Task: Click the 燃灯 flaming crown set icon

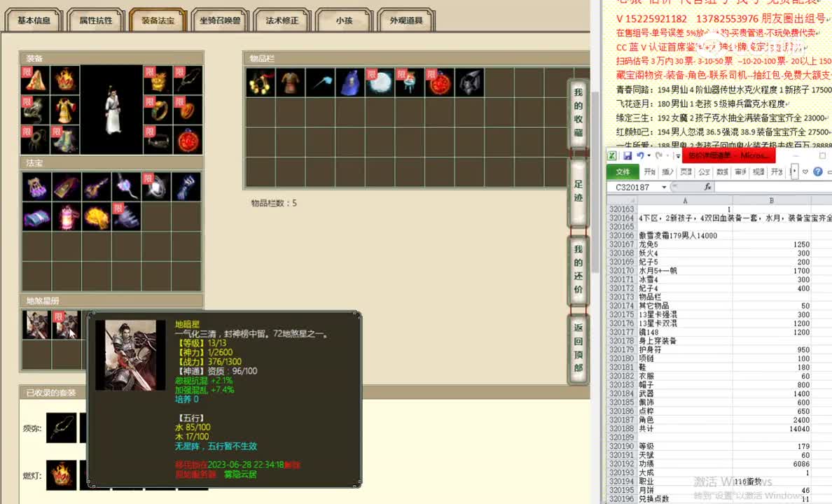Action: [62, 475]
